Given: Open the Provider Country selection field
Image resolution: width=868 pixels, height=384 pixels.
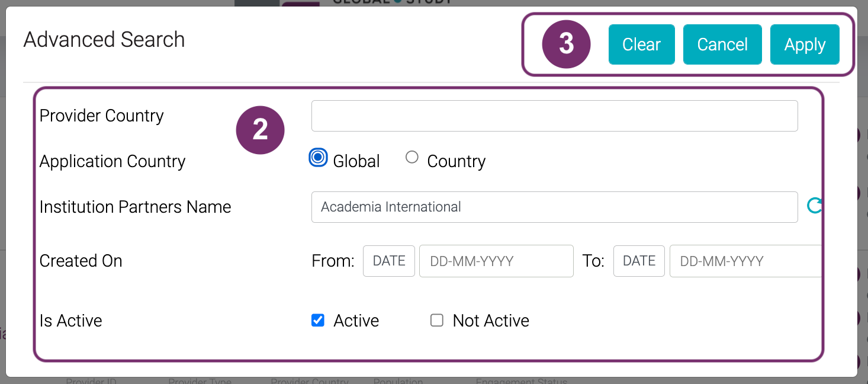Looking at the screenshot, I should pyautogui.click(x=554, y=116).
